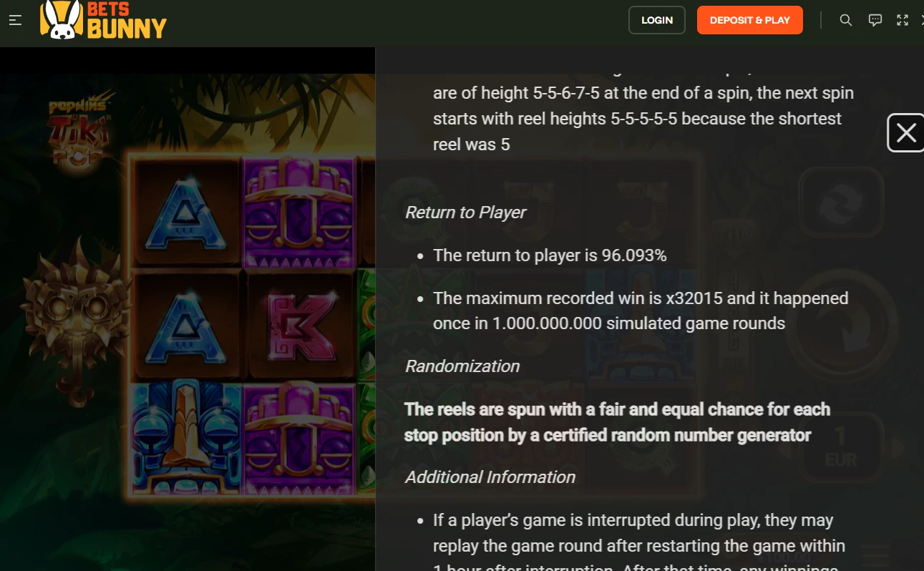Click the Additional Information heading
This screenshot has height=571, width=924.
click(x=490, y=477)
